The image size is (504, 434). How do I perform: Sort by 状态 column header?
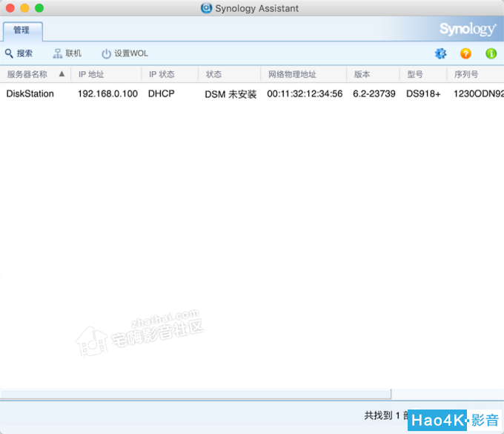pos(229,74)
